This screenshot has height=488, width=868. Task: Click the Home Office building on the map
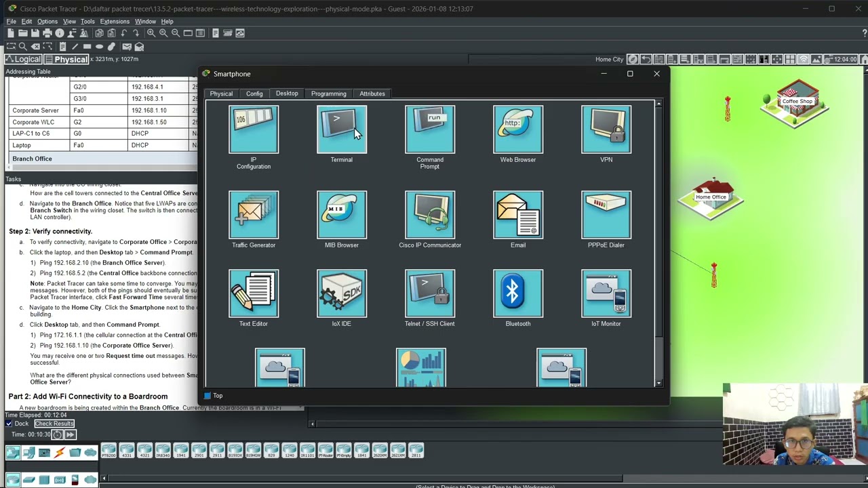click(x=711, y=199)
